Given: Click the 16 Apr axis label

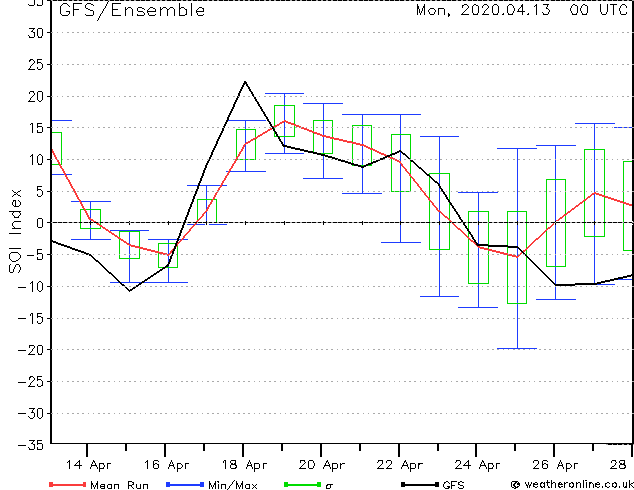Looking at the screenshot, I should click(x=166, y=465).
